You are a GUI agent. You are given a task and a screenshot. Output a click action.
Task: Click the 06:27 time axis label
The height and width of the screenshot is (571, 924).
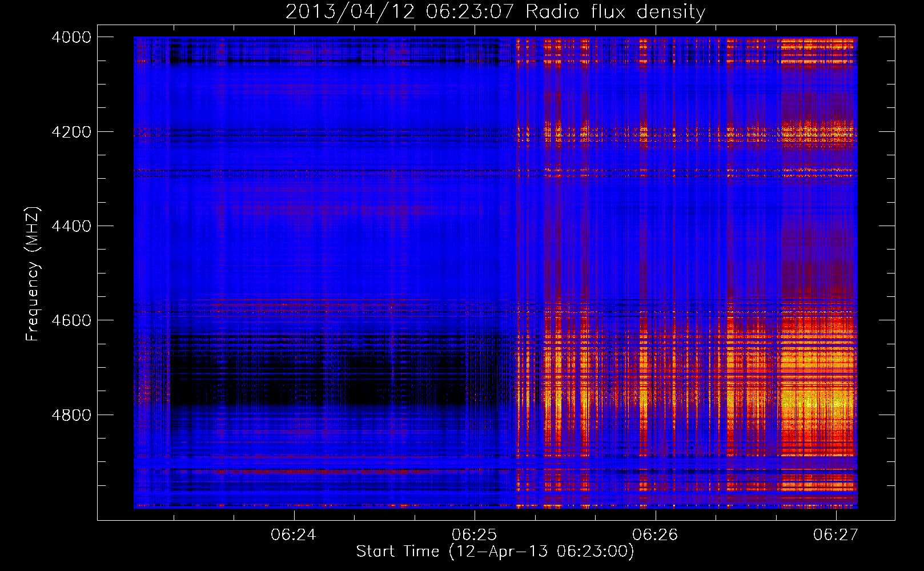tap(836, 534)
